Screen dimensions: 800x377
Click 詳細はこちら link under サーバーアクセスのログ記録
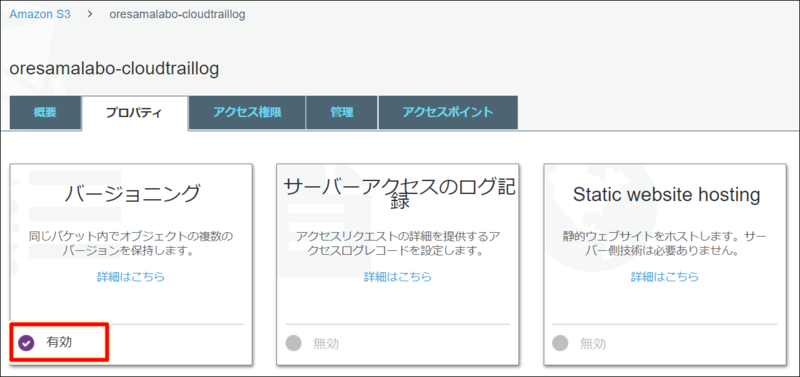(x=398, y=277)
